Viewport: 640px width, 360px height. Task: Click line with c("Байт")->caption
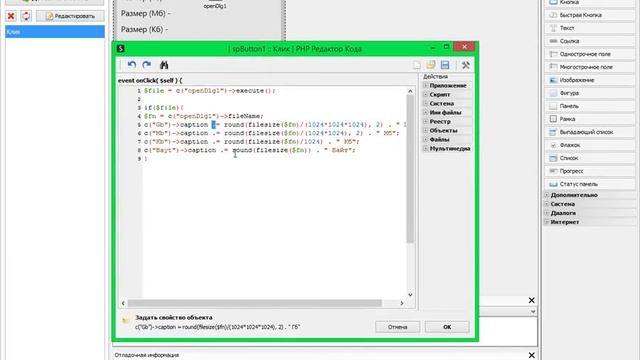(249, 150)
